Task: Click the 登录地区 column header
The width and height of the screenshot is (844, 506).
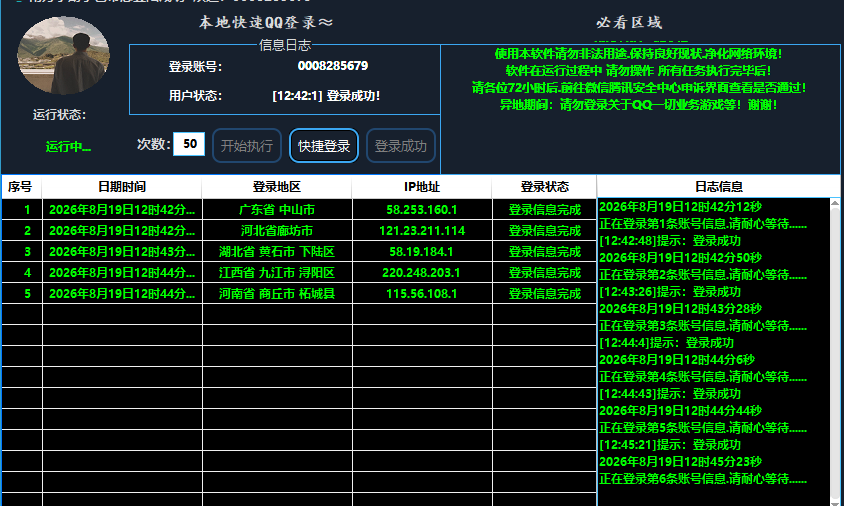Action: 277,187
